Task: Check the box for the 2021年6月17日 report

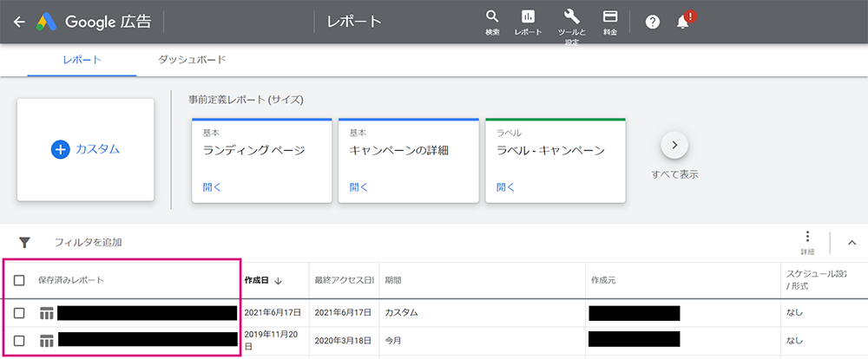Action: click(x=19, y=313)
